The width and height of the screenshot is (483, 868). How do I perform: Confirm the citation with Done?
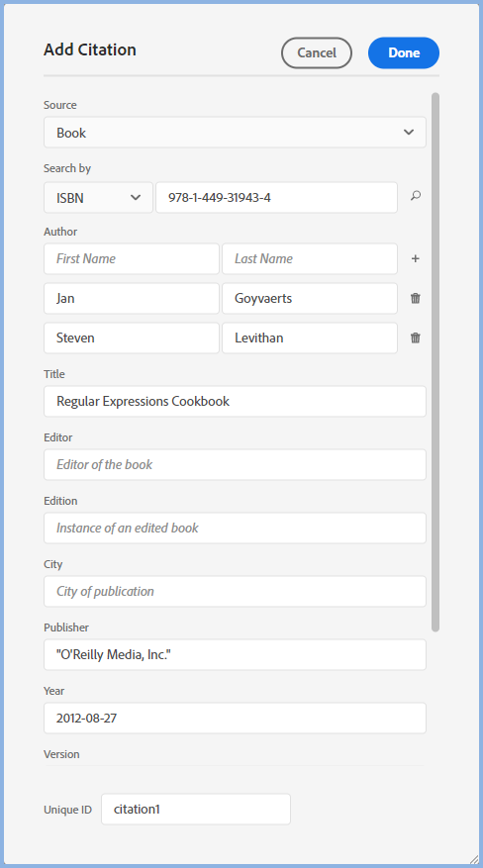(x=404, y=53)
